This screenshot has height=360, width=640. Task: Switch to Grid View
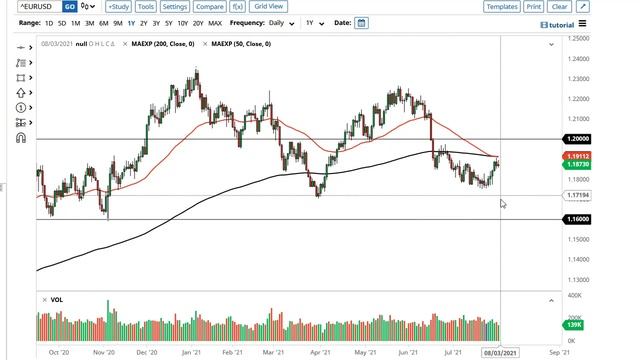(x=269, y=7)
